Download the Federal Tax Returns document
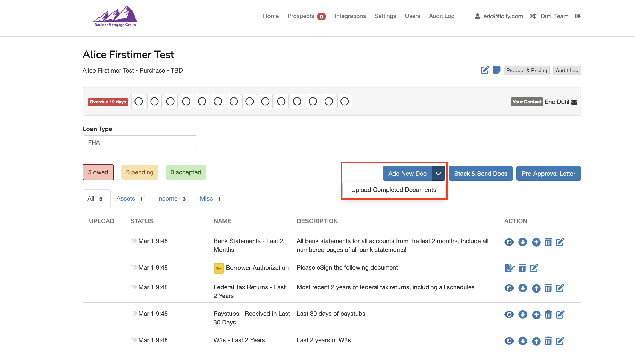 (x=522, y=288)
